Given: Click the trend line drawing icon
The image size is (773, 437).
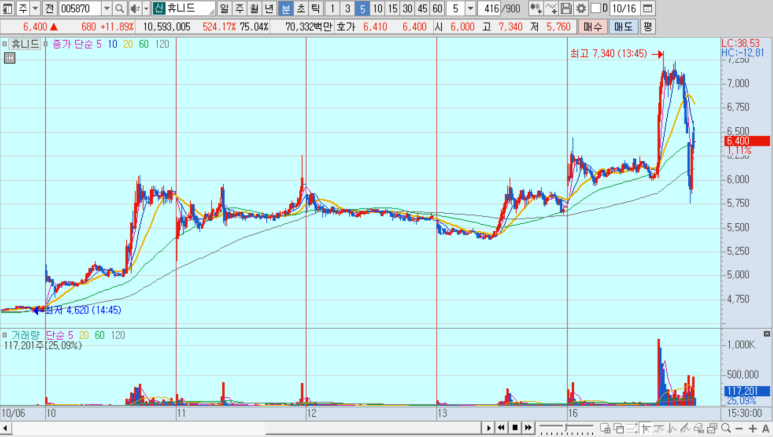Looking at the screenshot, I should tap(659, 428).
